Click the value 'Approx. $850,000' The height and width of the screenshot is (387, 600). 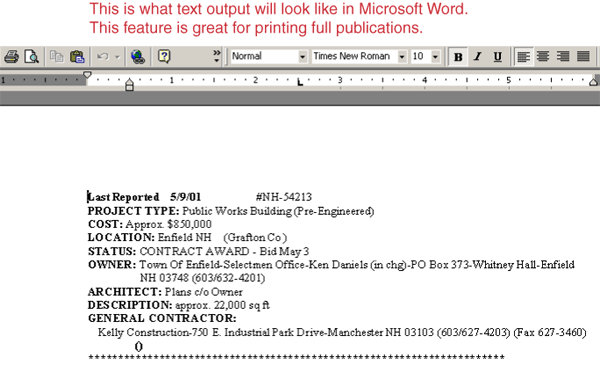tap(169, 224)
